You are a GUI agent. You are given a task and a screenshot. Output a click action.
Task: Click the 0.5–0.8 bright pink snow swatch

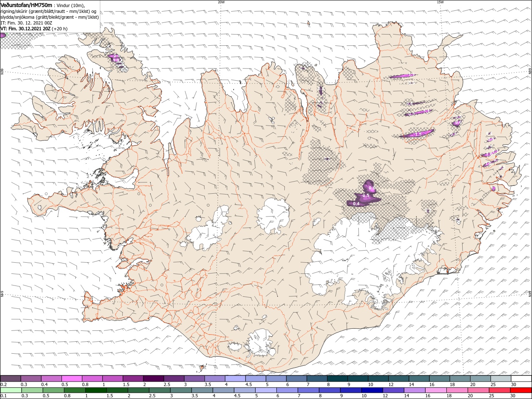click(72, 379)
